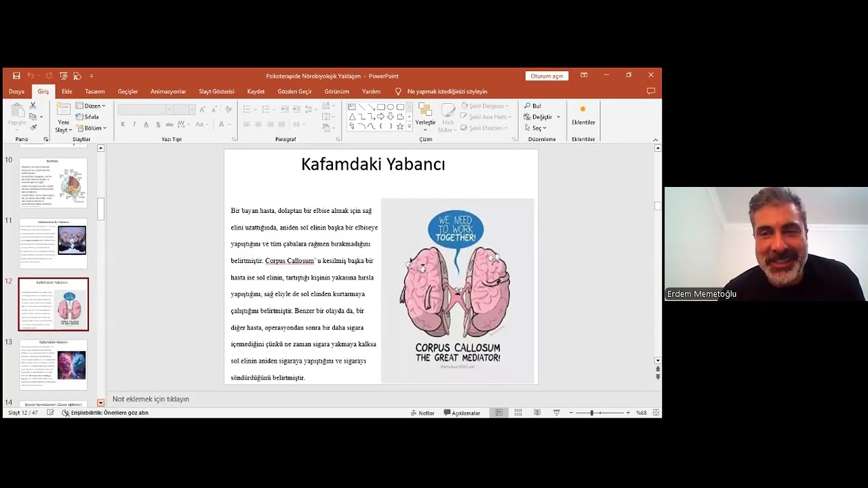Open the font size combo box
The height and width of the screenshot is (488, 868).
tap(184, 109)
